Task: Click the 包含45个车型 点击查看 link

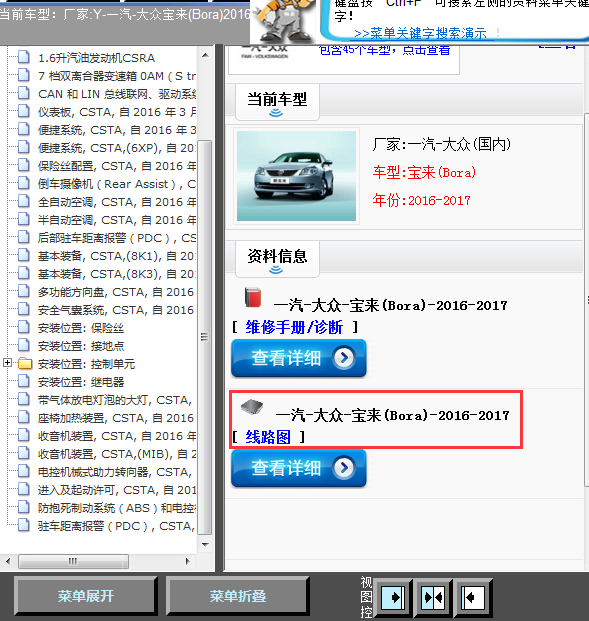Action: coord(385,51)
